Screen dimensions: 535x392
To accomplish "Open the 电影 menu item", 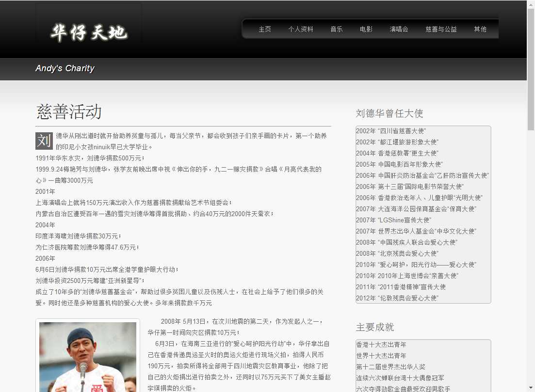I will point(366,29).
